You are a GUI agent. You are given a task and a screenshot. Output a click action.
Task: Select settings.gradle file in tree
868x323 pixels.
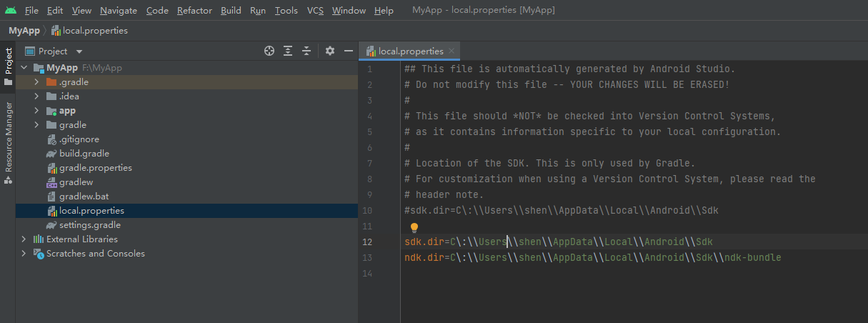click(x=186, y=225)
